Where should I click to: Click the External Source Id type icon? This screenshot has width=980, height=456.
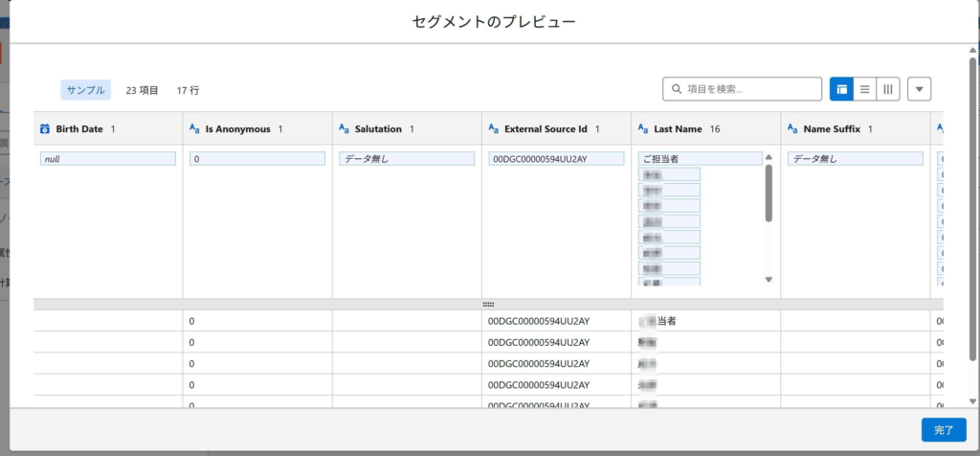(493, 129)
